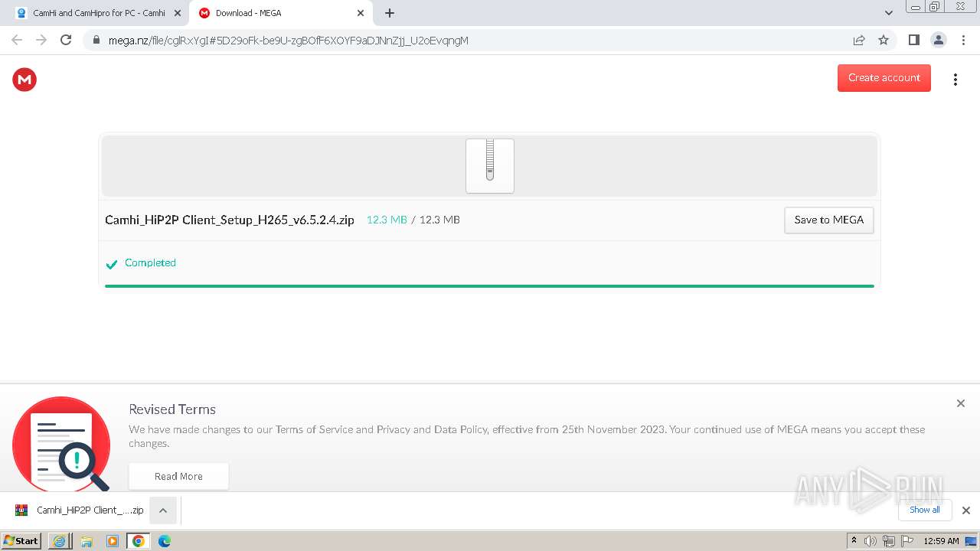Click Create account button
Screen dimensions: 980x551
pos(884,77)
